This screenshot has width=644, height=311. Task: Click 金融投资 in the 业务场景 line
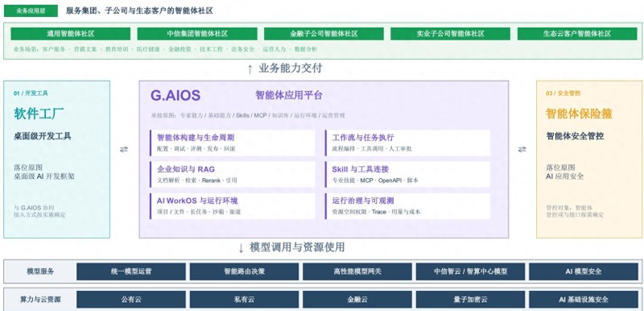pyautogui.click(x=180, y=49)
